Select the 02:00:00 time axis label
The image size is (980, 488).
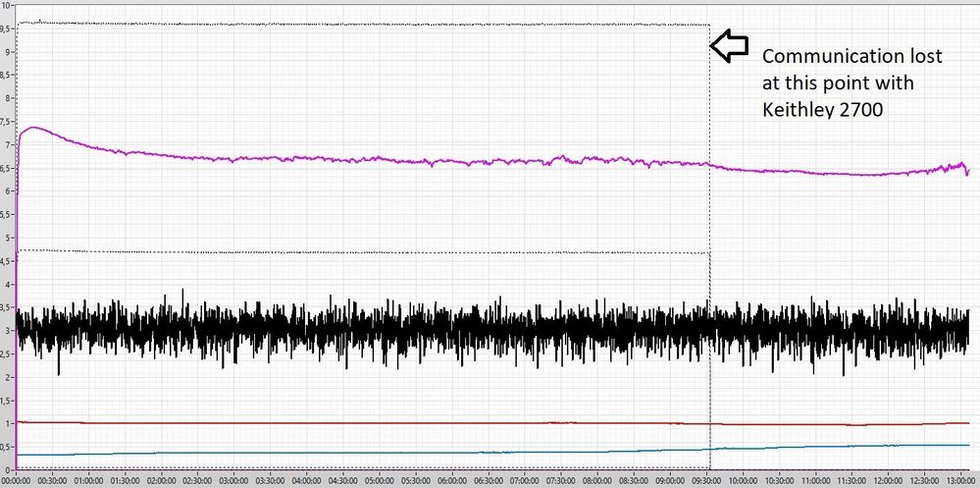pyautogui.click(x=161, y=482)
